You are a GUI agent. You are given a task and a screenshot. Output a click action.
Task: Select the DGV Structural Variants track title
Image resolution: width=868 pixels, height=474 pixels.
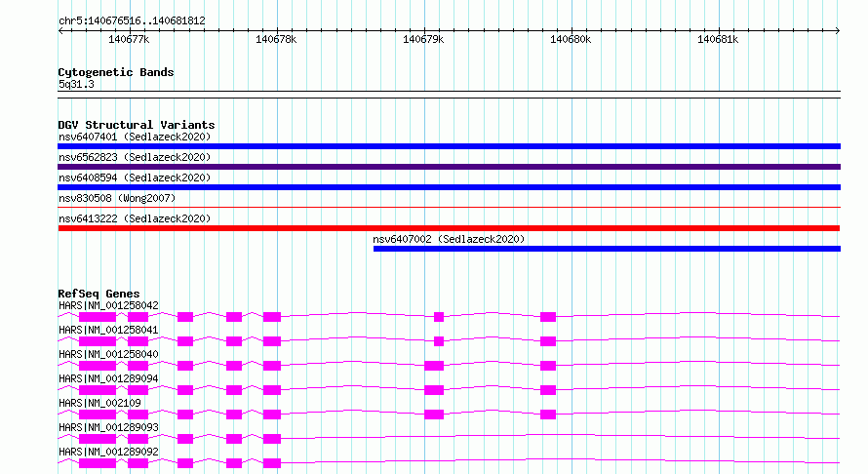tap(137, 125)
